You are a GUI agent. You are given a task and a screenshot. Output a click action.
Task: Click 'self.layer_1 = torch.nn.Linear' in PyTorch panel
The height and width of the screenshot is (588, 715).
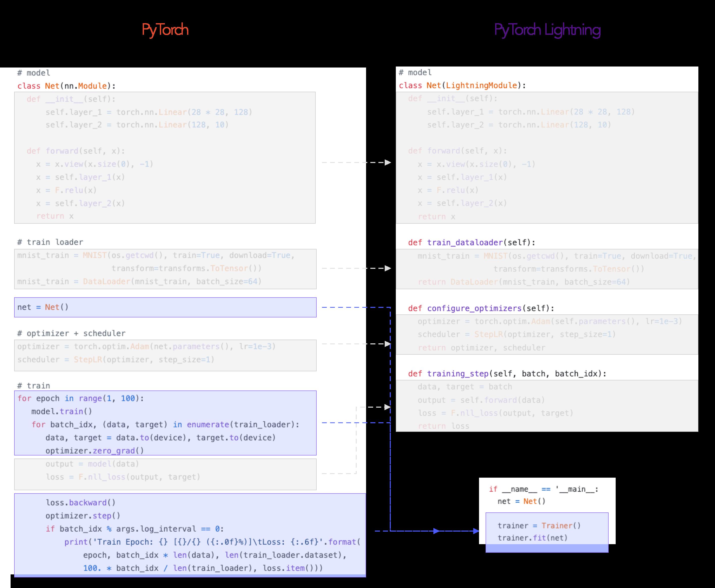click(149, 112)
